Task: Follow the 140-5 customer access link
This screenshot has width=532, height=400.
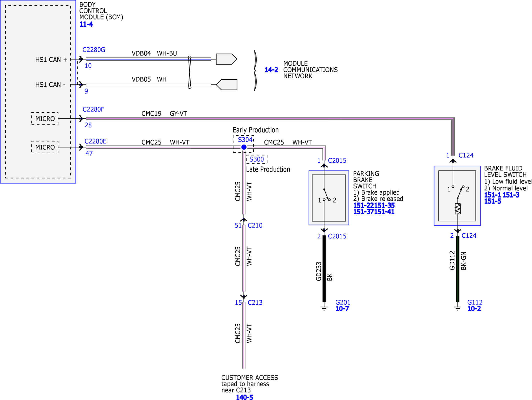Action: [245, 397]
